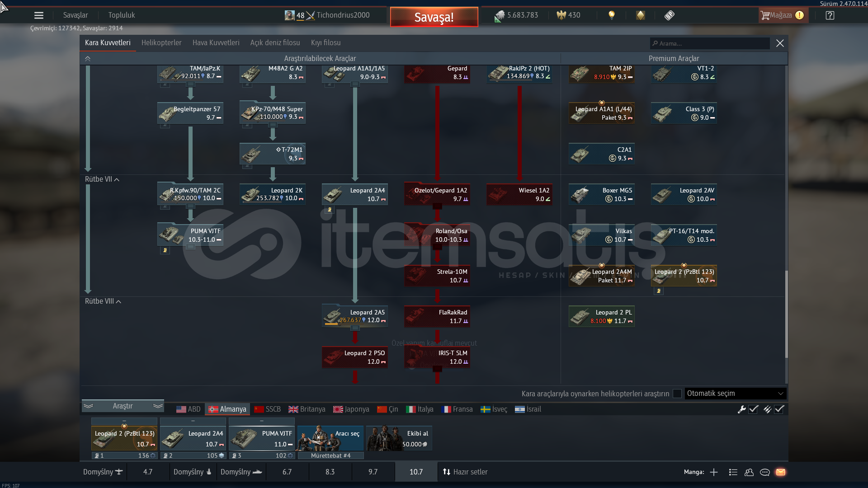Screen dimensions: 868x488
Task: Click the golden eagles 430 icon
Action: [x=561, y=15]
